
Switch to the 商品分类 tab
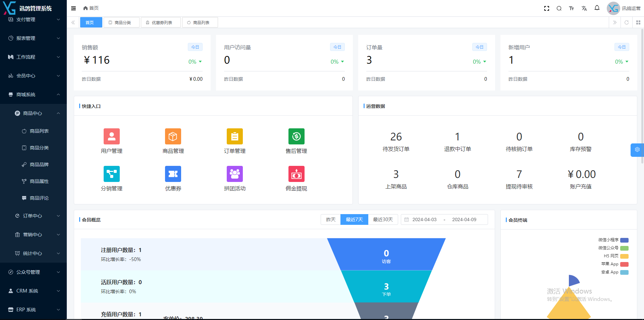(121, 22)
